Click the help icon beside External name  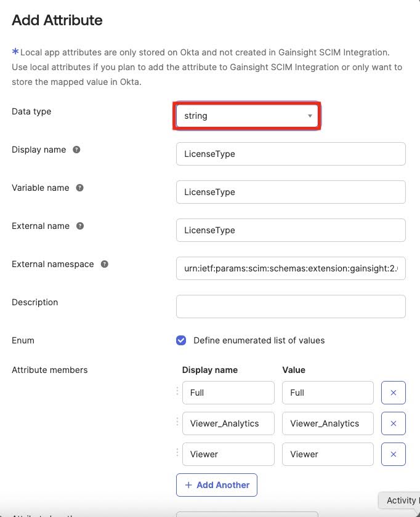(x=80, y=226)
